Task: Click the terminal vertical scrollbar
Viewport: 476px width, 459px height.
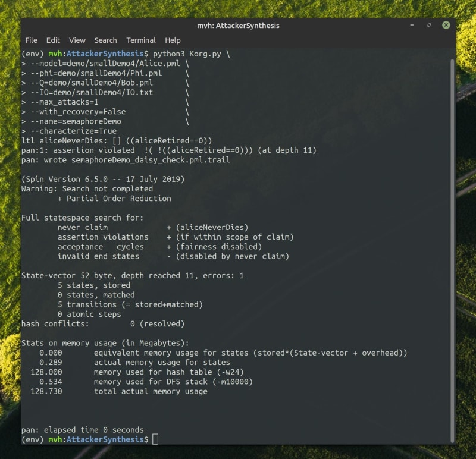Action: (452, 250)
